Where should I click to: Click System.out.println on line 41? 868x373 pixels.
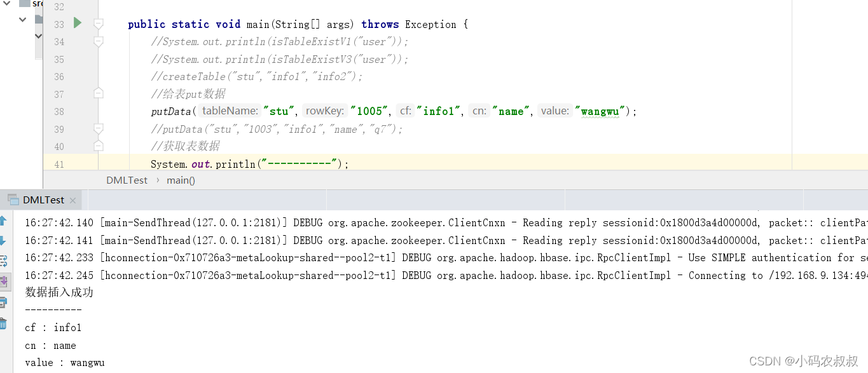(x=203, y=164)
